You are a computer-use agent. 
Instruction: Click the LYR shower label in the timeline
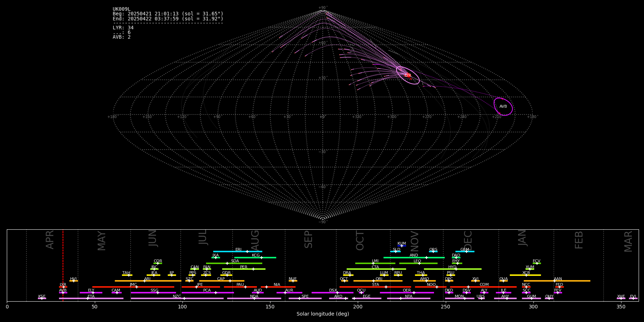63,285
